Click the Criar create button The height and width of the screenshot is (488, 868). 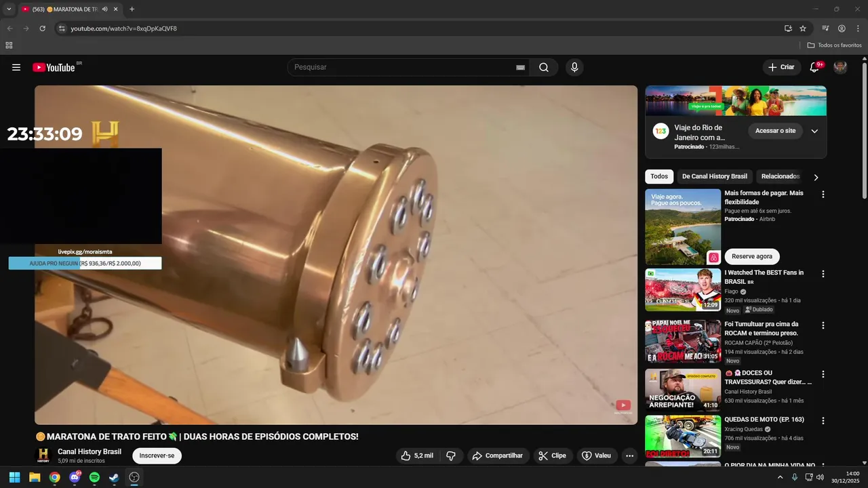pos(781,67)
